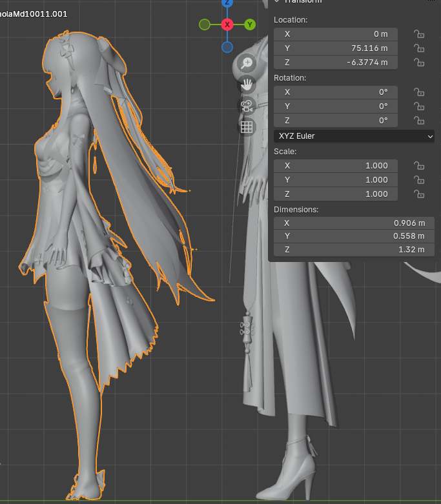Image resolution: width=441 pixels, height=504 pixels.
Task: Click the Dimensions Z field 1.32 m
Action: pyautogui.click(x=354, y=250)
